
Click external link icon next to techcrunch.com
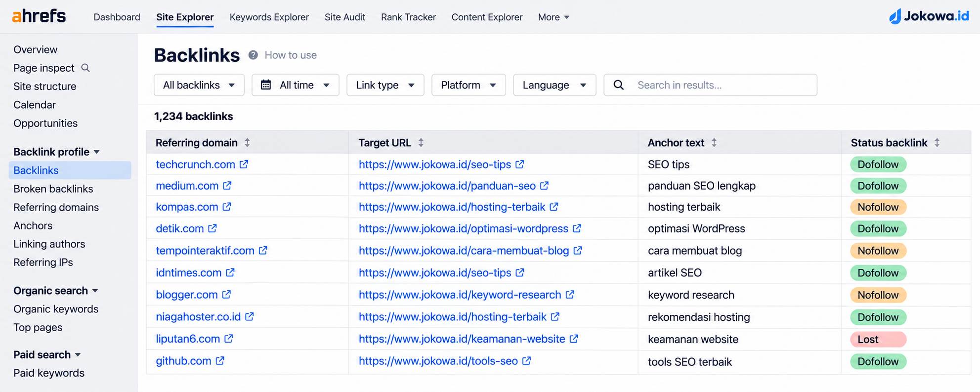click(x=244, y=164)
